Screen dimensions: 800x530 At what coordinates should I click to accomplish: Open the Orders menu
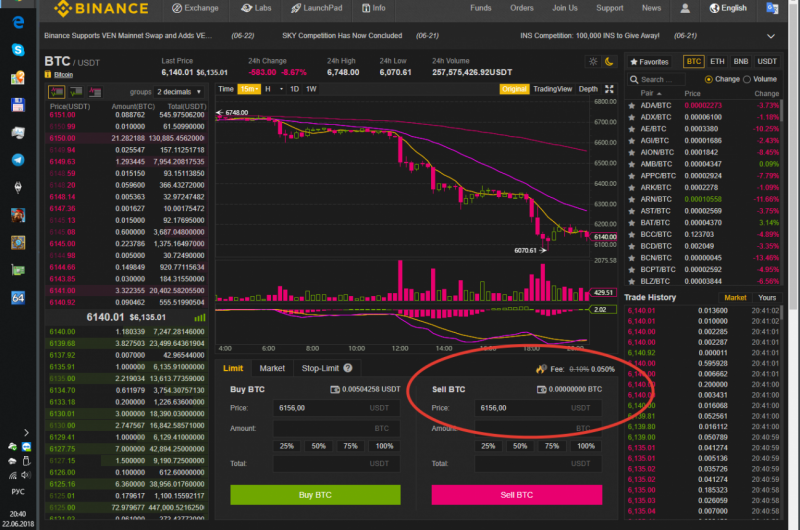521,8
